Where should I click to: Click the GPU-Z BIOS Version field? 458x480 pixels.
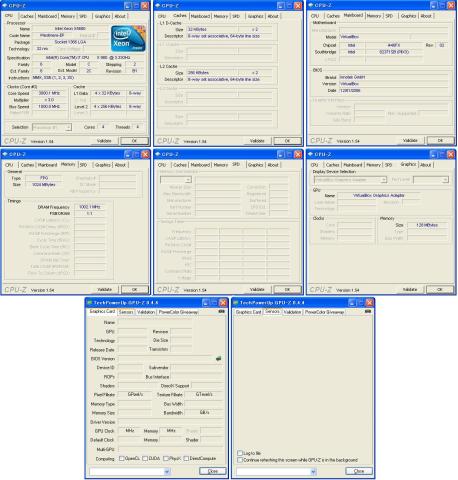[166, 359]
